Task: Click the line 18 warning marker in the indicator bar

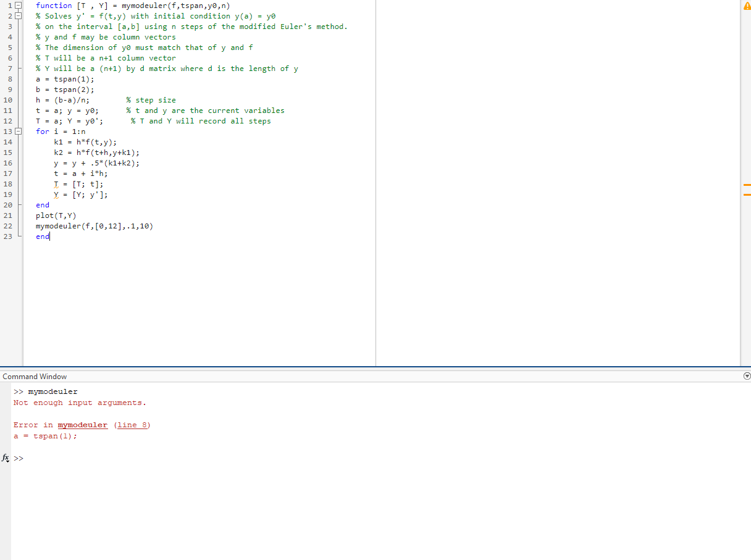Action: [x=746, y=183]
